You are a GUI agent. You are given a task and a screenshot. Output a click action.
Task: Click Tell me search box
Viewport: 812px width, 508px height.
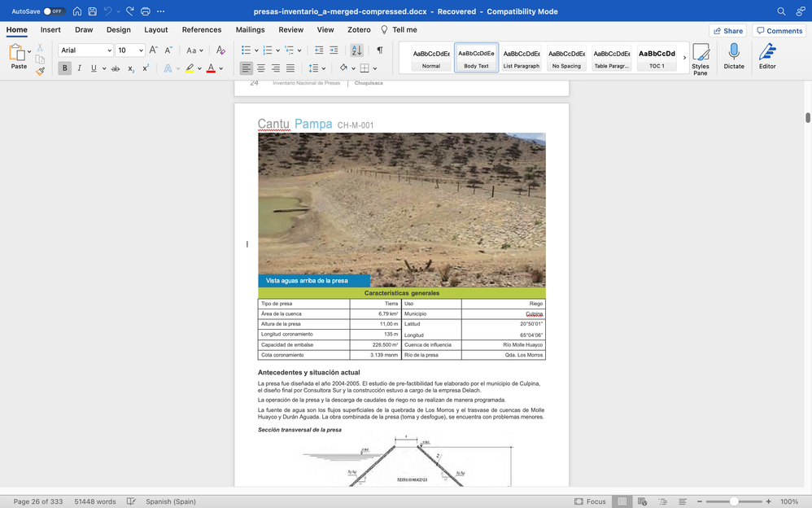click(x=399, y=29)
